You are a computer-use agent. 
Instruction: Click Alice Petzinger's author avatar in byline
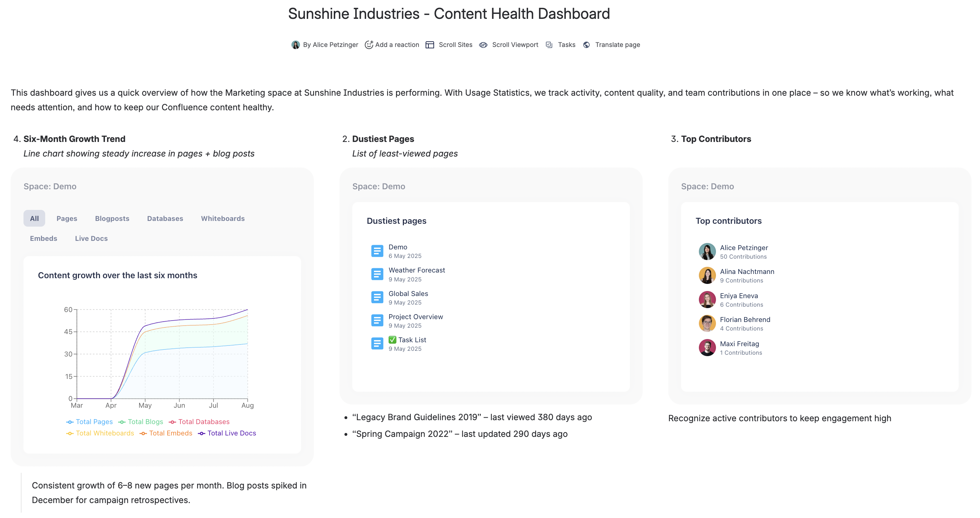pyautogui.click(x=295, y=45)
